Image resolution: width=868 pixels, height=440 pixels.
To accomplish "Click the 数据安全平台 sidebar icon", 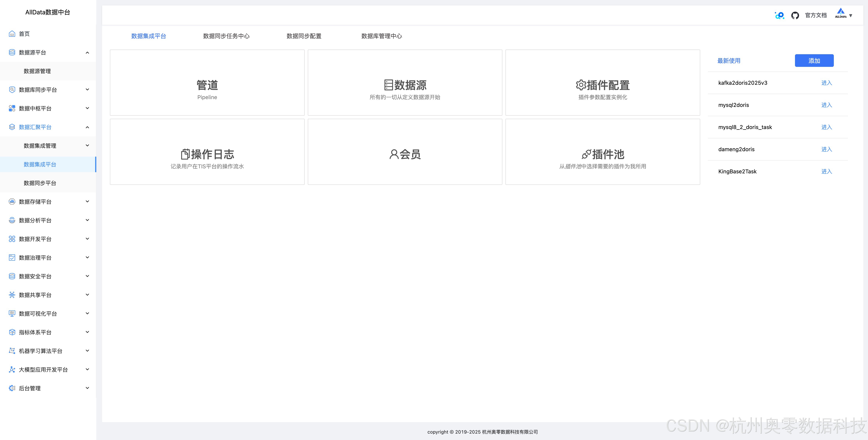I will pos(12,276).
